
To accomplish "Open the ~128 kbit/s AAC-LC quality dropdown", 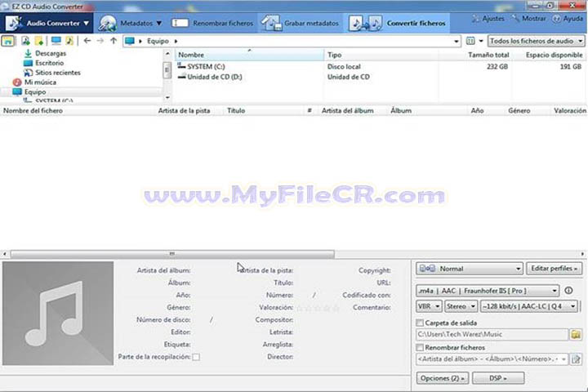I will [528, 306].
